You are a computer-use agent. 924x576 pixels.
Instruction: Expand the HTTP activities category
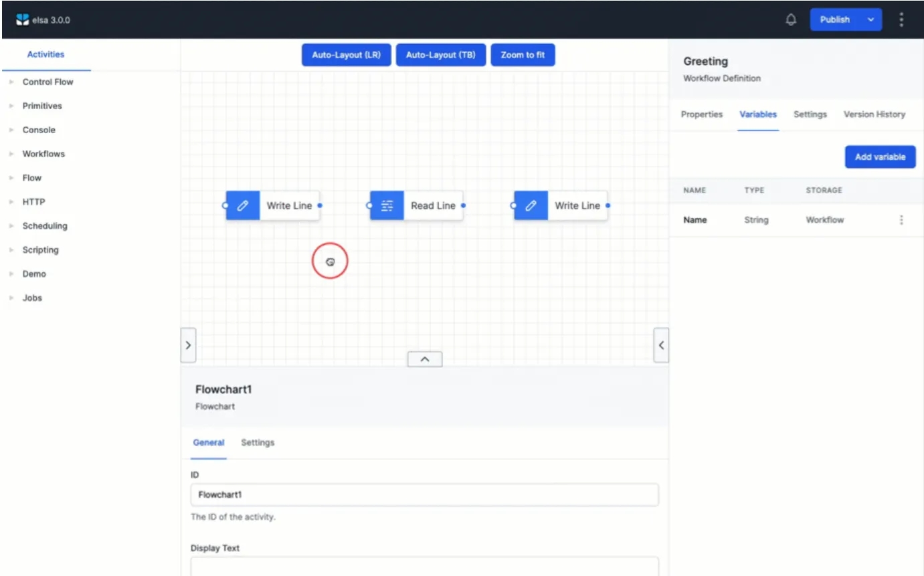pos(33,201)
